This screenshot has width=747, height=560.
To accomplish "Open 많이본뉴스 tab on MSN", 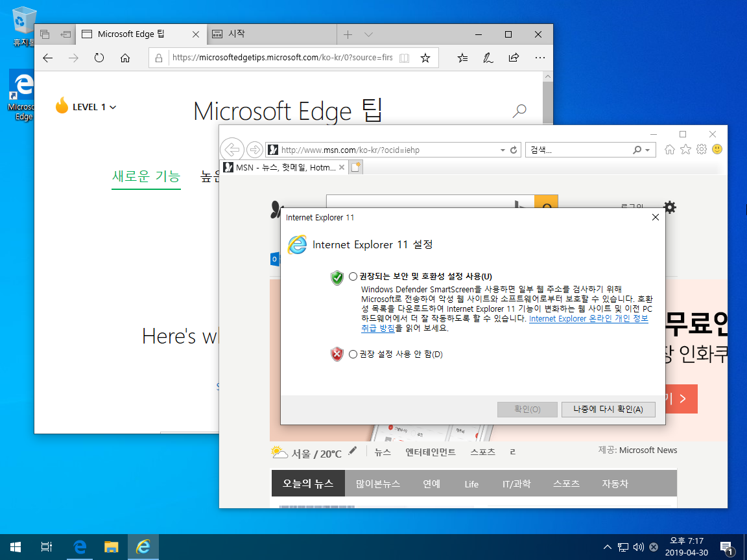I will 378,484.
